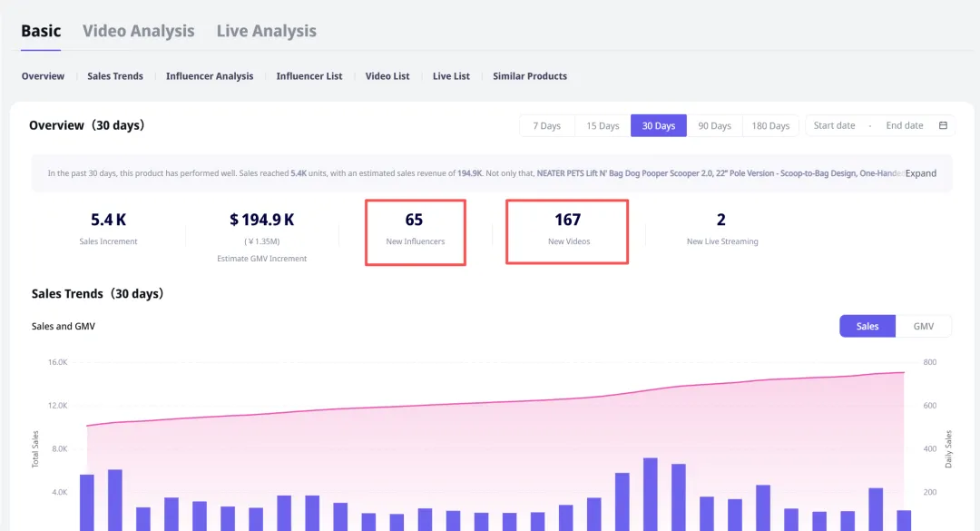Viewport: 980px width, 531px height.
Task: Open the Live Analysis tab
Action: pos(266,31)
